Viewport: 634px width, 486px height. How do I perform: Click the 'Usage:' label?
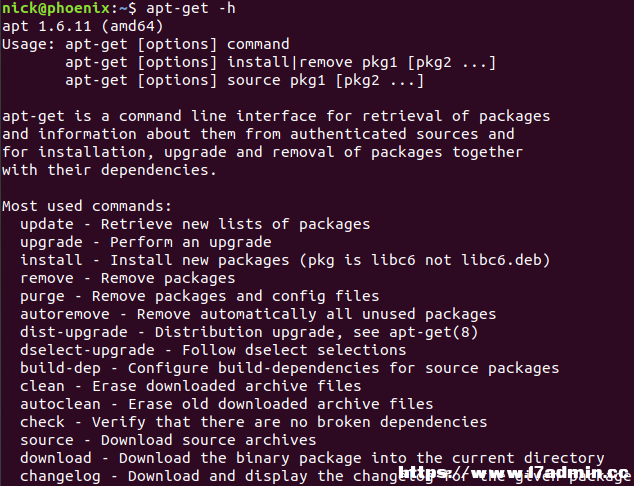[29, 44]
